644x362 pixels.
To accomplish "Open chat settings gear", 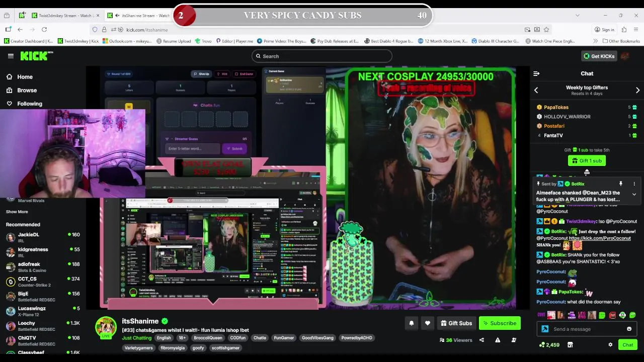I will tap(610, 345).
